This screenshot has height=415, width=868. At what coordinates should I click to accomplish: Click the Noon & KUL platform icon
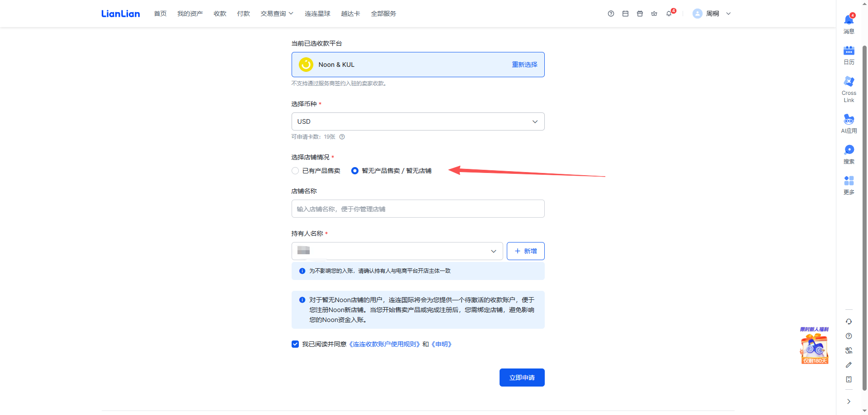pyautogui.click(x=306, y=65)
